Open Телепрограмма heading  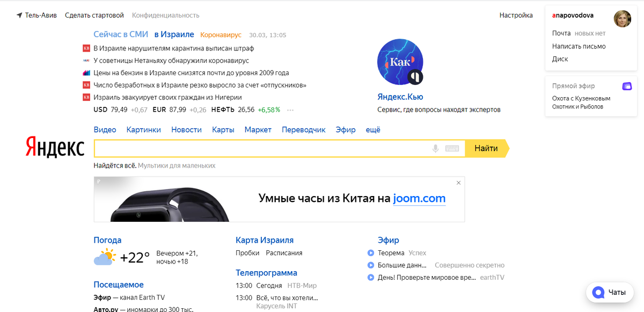pyautogui.click(x=266, y=273)
